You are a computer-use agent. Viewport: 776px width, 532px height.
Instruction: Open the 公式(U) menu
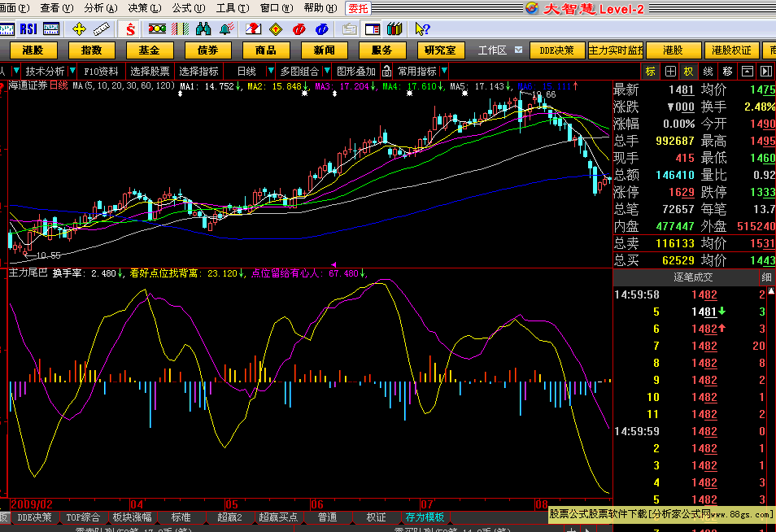point(189,8)
